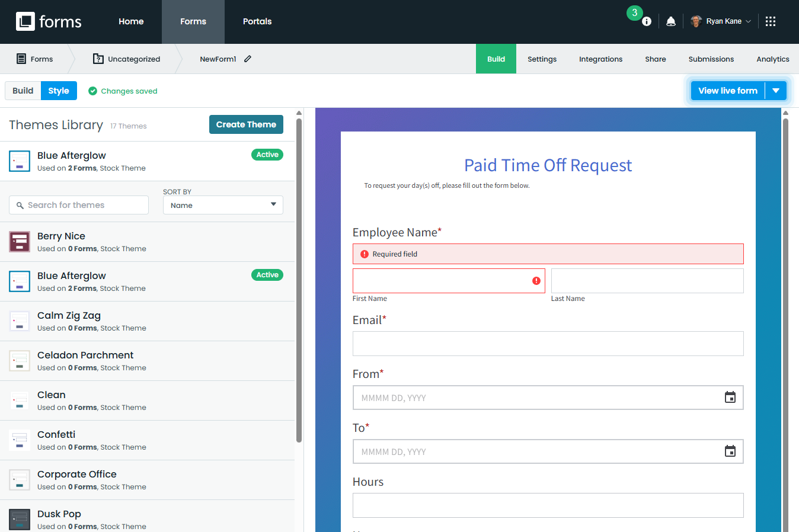799x532 pixels.
Task: Click the Uncategorized breadcrumb link
Action: pos(133,59)
